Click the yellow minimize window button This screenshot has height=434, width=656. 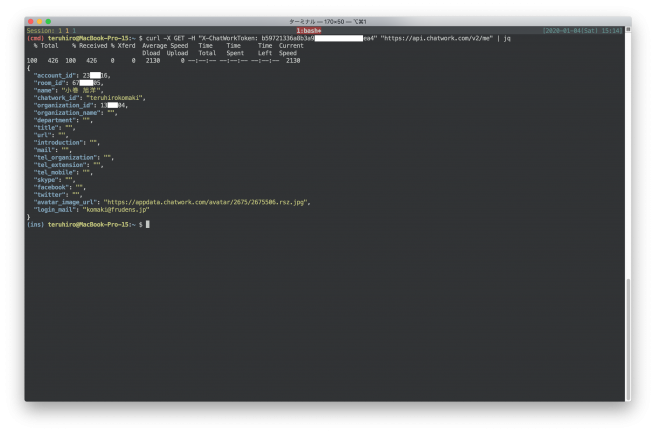41,21
